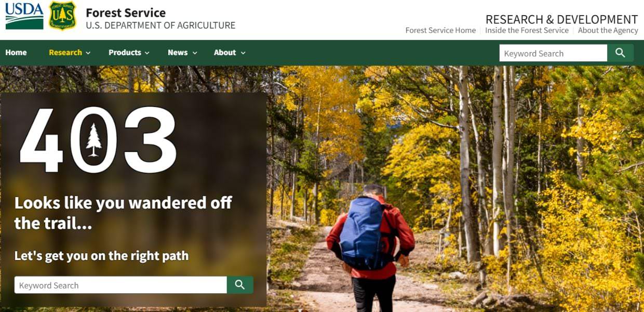Focus the header Keyword Search field
The height and width of the screenshot is (312, 644).
[x=553, y=53]
